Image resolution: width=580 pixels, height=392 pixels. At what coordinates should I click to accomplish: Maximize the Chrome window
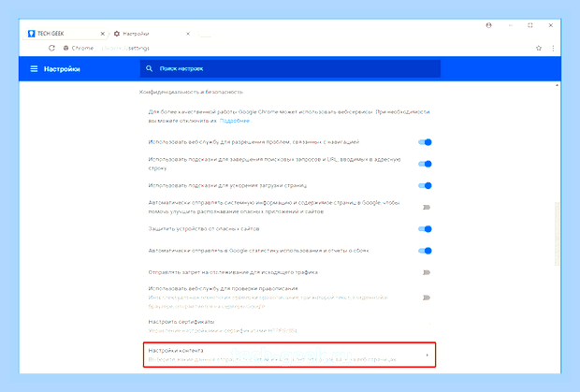pos(530,25)
